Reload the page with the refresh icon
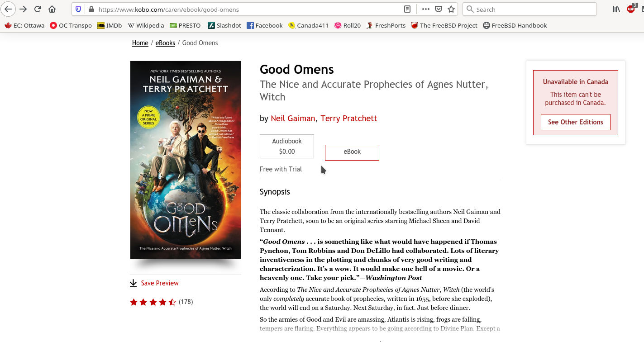The height and width of the screenshot is (342, 644). click(x=38, y=9)
